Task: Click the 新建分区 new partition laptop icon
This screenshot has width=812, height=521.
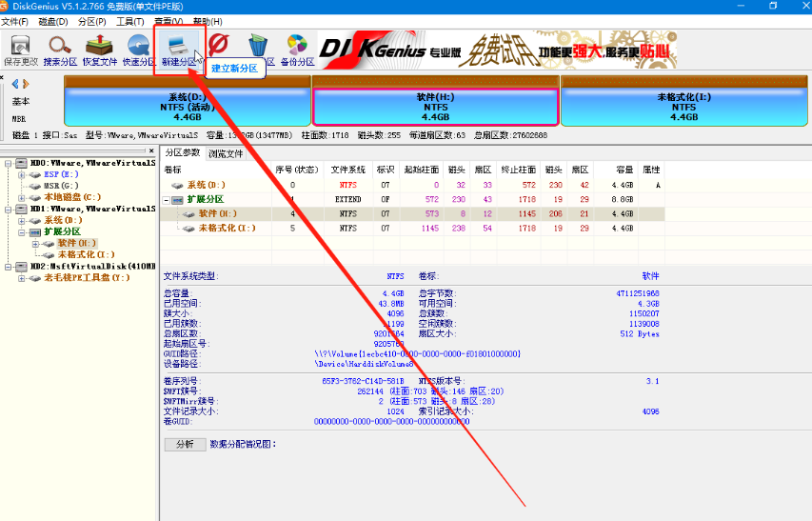Action: click(179, 46)
